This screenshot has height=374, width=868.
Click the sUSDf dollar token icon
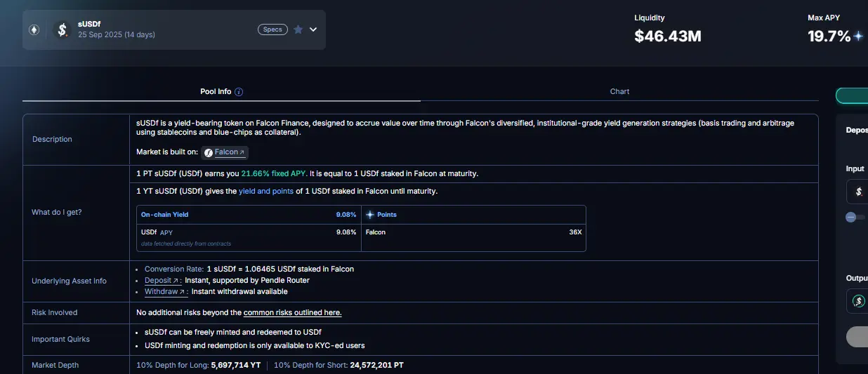click(x=63, y=29)
